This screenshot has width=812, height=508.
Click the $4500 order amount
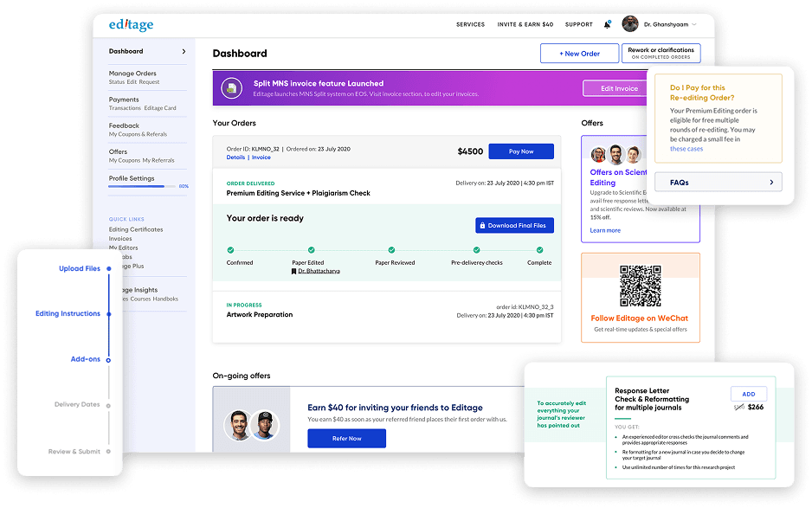[470, 151]
